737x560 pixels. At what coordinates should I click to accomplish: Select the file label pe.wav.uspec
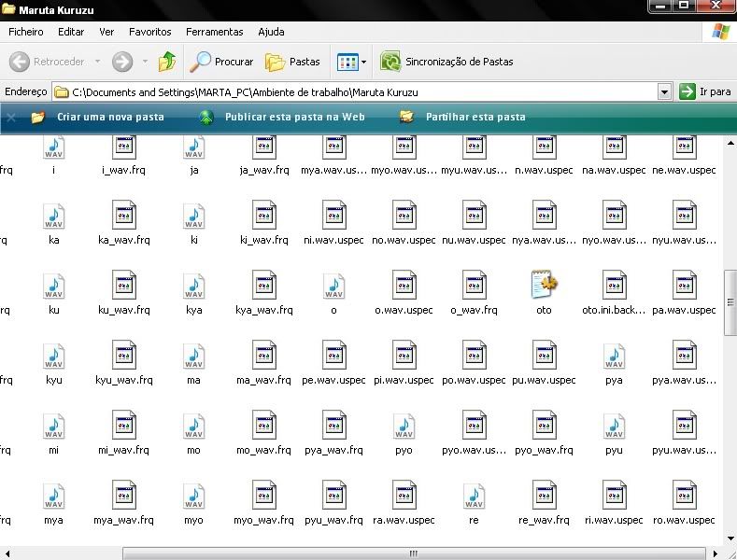(x=333, y=380)
